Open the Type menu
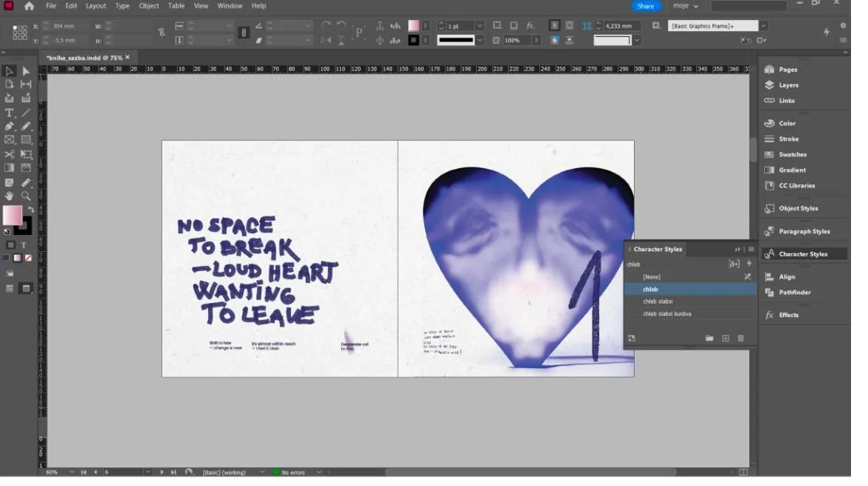Screen dimensions: 868x486 click(x=122, y=6)
